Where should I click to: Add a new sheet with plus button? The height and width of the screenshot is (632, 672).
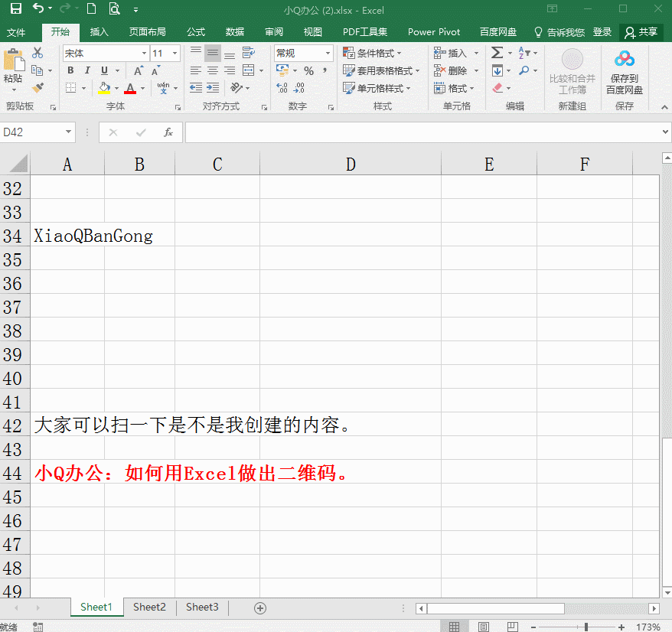tap(260, 608)
